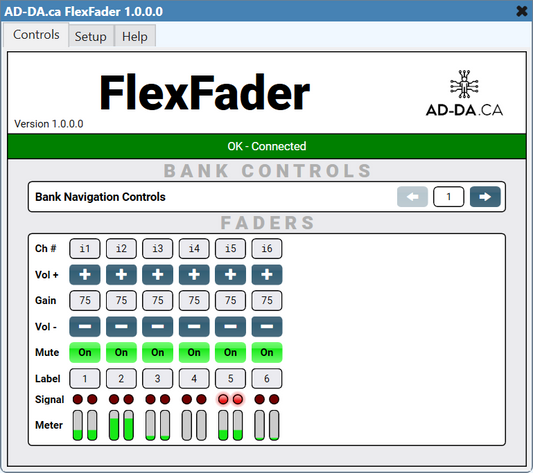Decrease volume on channel i4
This screenshot has height=473, width=533.
pos(194,326)
